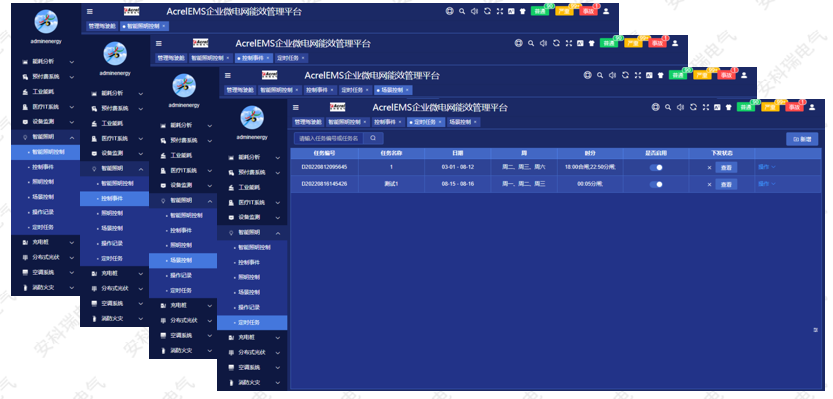The height and width of the screenshot is (399, 833).
Task: Collapse the 智能照明 menu in frontmost sidebar
Action: pyautogui.click(x=252, y=233)
